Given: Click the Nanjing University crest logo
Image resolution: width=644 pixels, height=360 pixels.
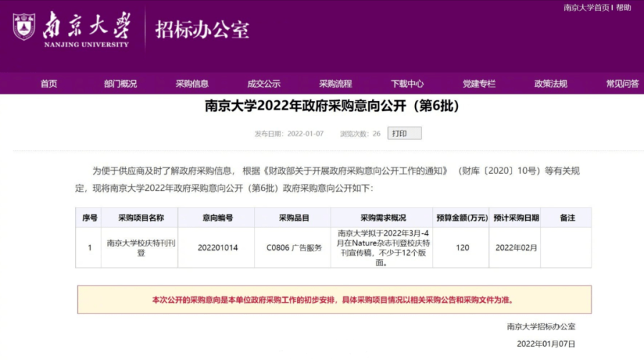Looking at the screenshot, I should (24, 26).
